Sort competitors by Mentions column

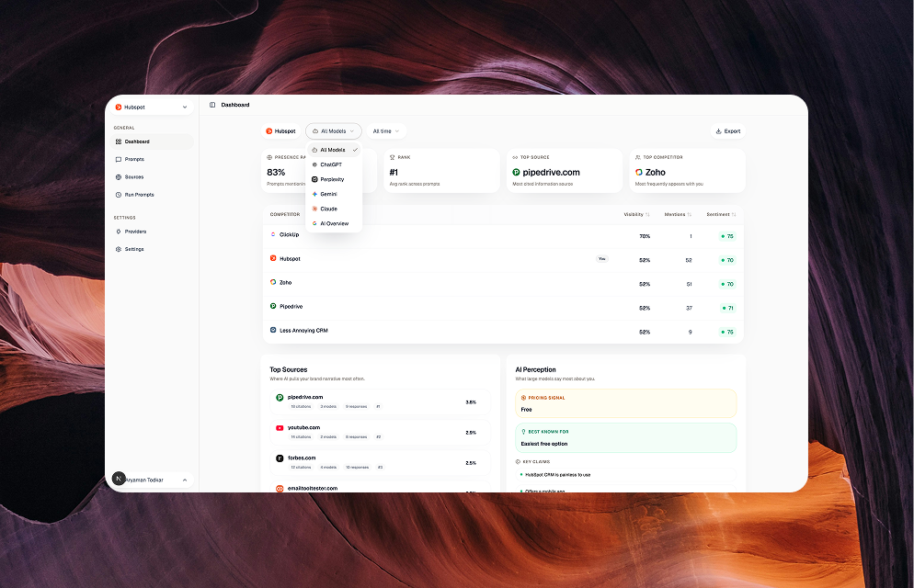point(678,214)
